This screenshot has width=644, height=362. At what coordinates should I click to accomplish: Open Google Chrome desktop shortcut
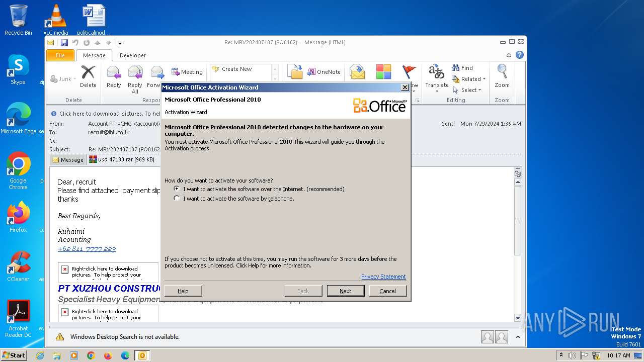18,171
